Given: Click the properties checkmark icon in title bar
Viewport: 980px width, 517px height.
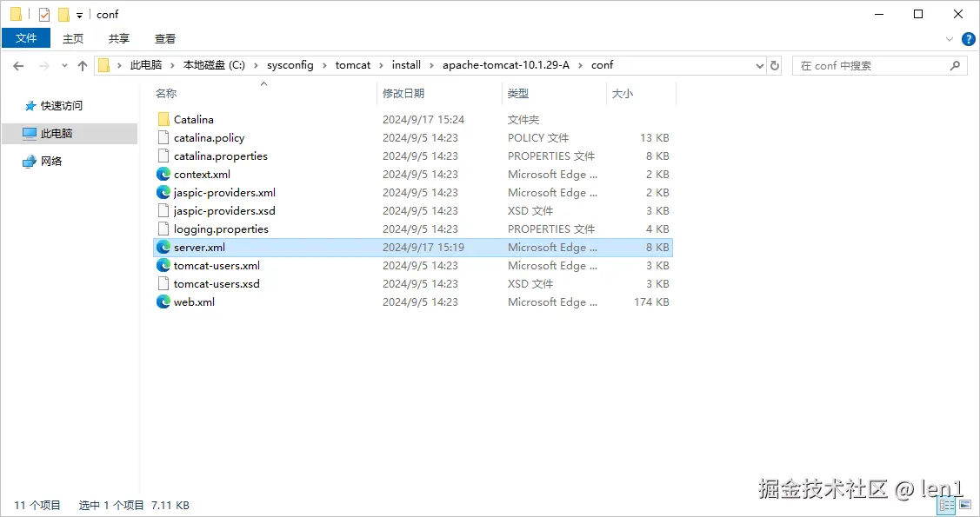Looking at the screenshot, I should (x=44, y=15).
